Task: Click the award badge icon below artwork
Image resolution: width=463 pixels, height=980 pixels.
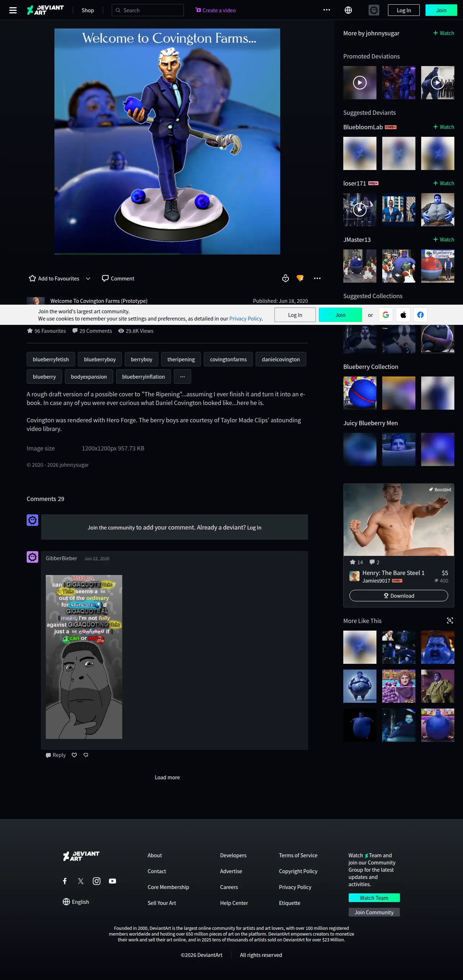Action: (286, 278)
